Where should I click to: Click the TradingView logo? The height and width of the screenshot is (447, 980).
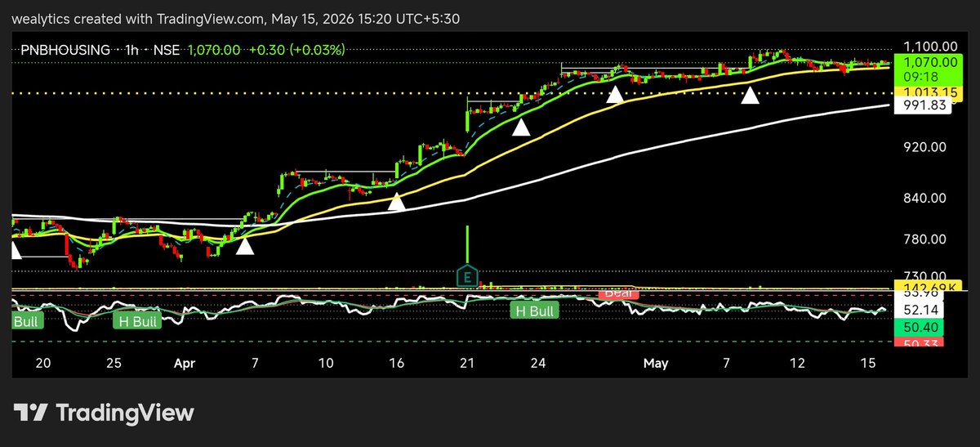click(x=104, y=413)
